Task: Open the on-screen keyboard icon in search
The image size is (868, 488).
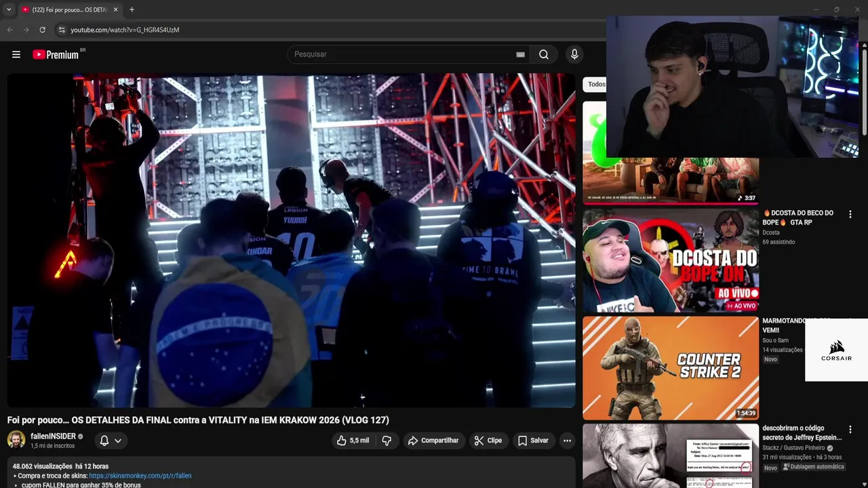Action: click(x=520, y=54)
